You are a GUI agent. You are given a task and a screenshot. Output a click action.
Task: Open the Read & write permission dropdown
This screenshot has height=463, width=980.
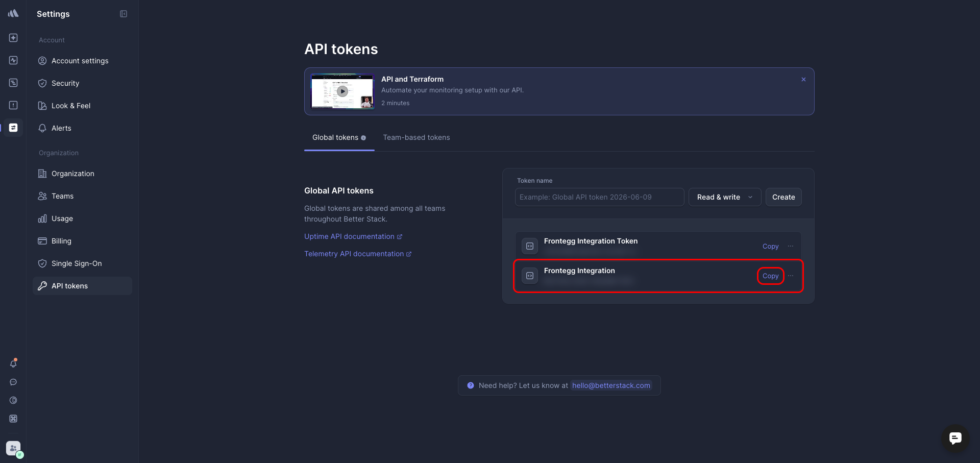pyautogui.click(x=725, y=197)
